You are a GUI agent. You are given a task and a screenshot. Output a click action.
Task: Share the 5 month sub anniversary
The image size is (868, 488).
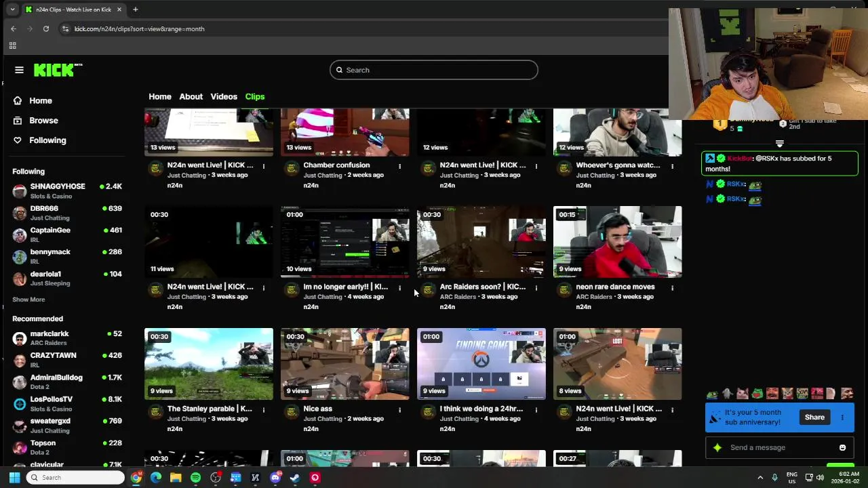(814, 418)
